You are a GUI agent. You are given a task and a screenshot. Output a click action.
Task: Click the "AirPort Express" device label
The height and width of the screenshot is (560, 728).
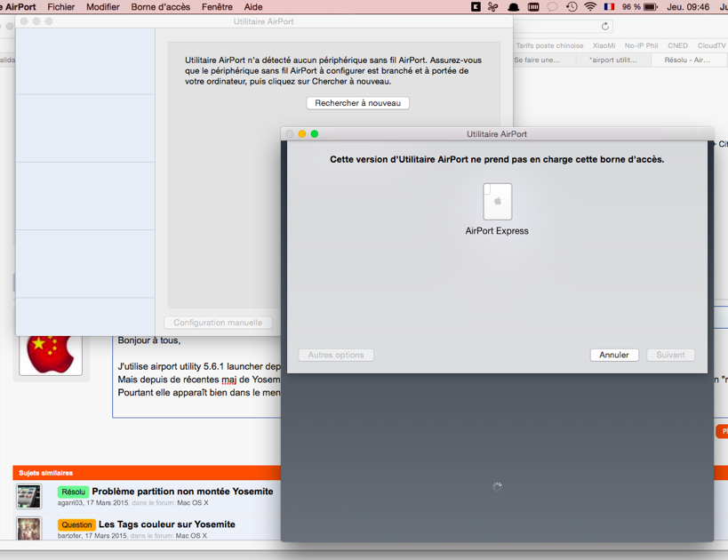[x=497, y=231]
